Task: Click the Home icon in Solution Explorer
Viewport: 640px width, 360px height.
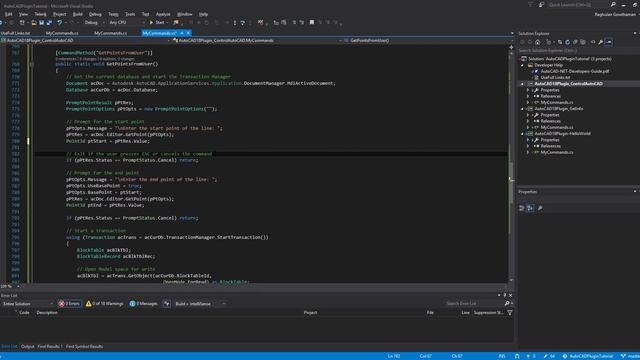Action: (x=538, y=42)
